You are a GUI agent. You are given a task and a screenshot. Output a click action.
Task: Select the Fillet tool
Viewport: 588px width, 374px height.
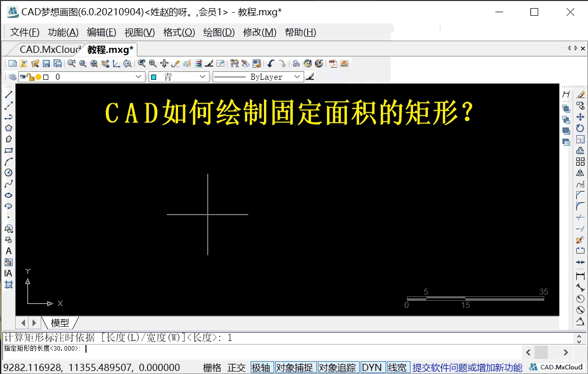(x=580, y=206)
